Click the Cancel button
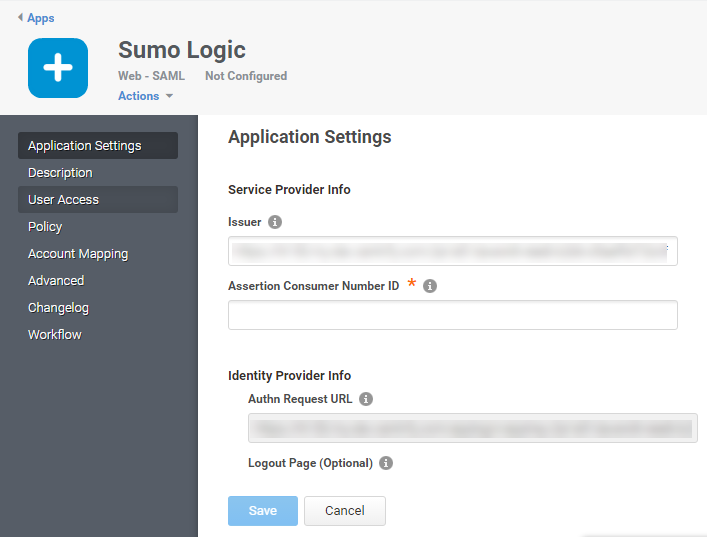This screenshot has height=537, width=707. [x=345, y=511]
